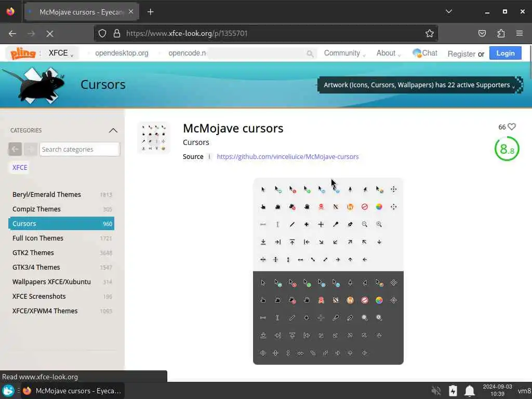Open Firefox application menu
The image size is (532, 399).
pyautogui.click(x=519, y=33)
